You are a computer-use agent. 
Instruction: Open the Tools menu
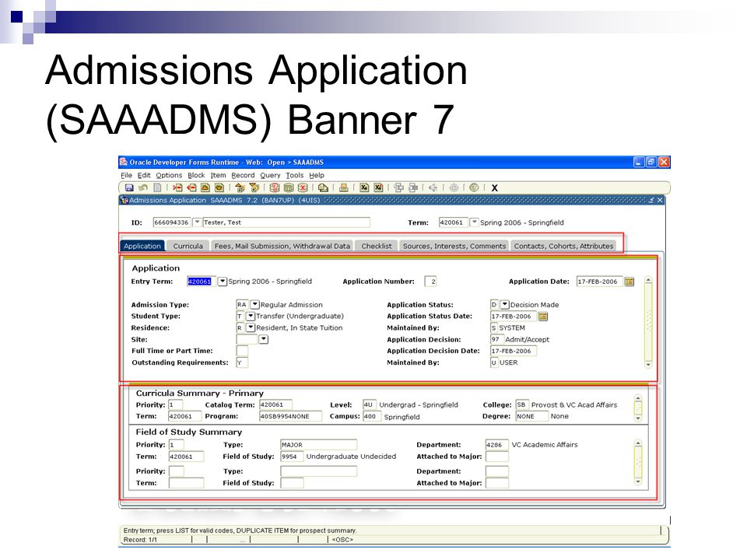pos(294,175)
